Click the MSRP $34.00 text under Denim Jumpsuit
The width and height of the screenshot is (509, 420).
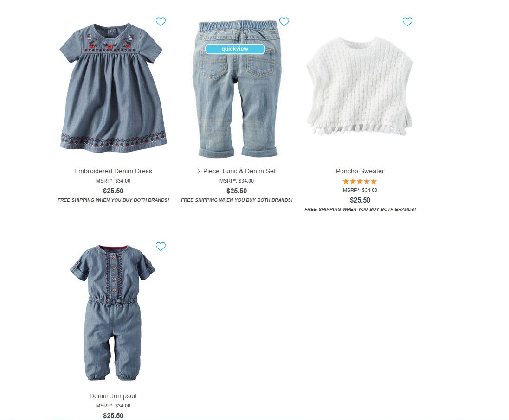pyautogui.click(x=113, y=406)
